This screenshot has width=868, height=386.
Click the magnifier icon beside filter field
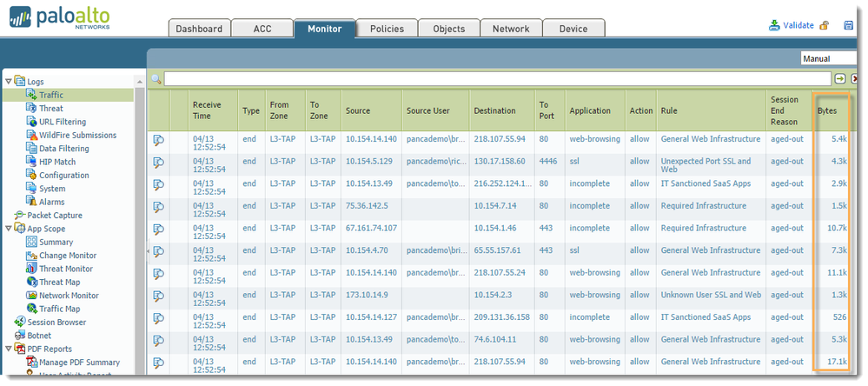(156, 79)
